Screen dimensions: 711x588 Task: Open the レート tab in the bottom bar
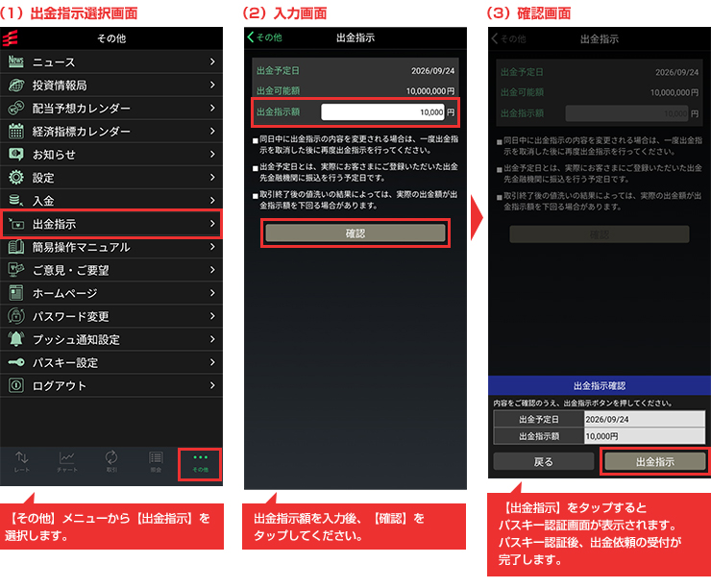(x=21, y=462)
